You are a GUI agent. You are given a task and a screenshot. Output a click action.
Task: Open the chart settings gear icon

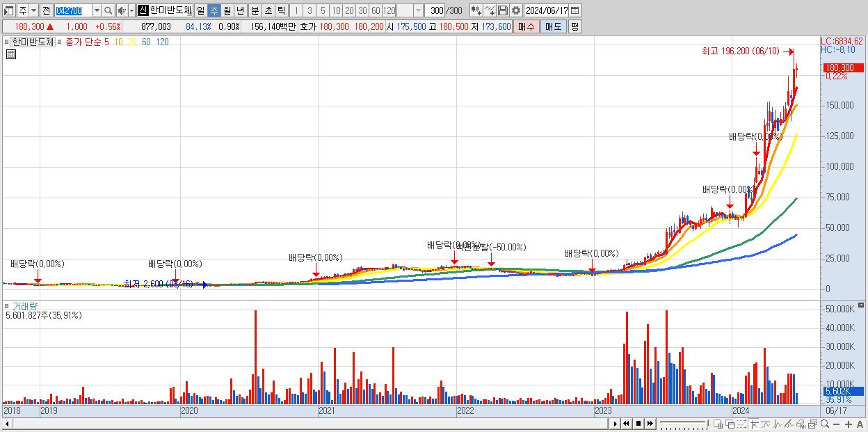point(516,10)
